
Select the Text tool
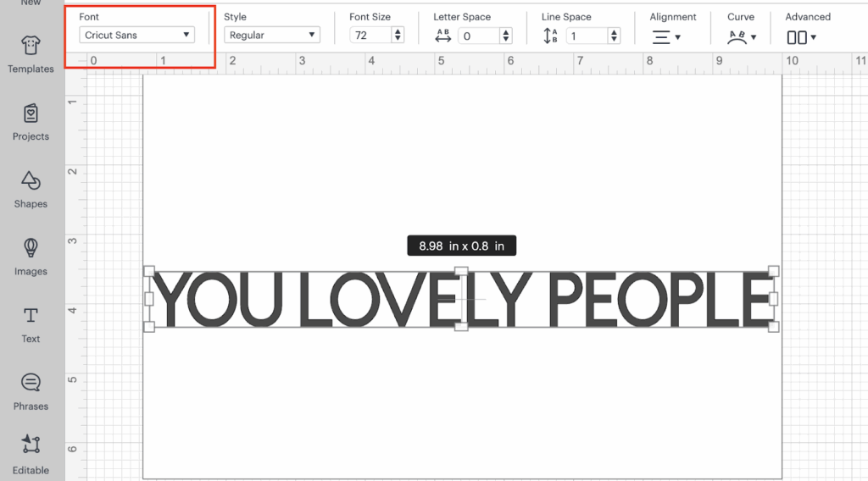[x=31, y=323]
